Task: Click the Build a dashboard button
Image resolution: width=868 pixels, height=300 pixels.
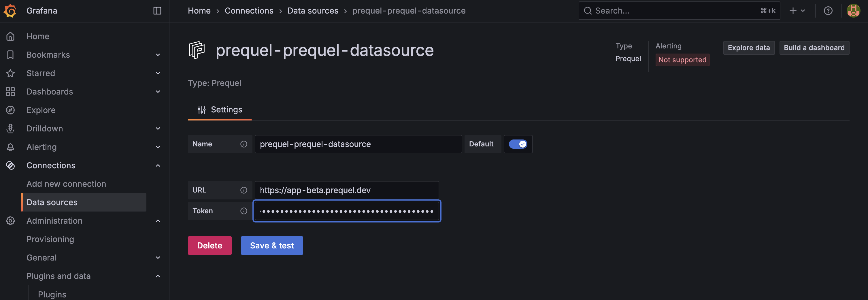Action: 814,48
